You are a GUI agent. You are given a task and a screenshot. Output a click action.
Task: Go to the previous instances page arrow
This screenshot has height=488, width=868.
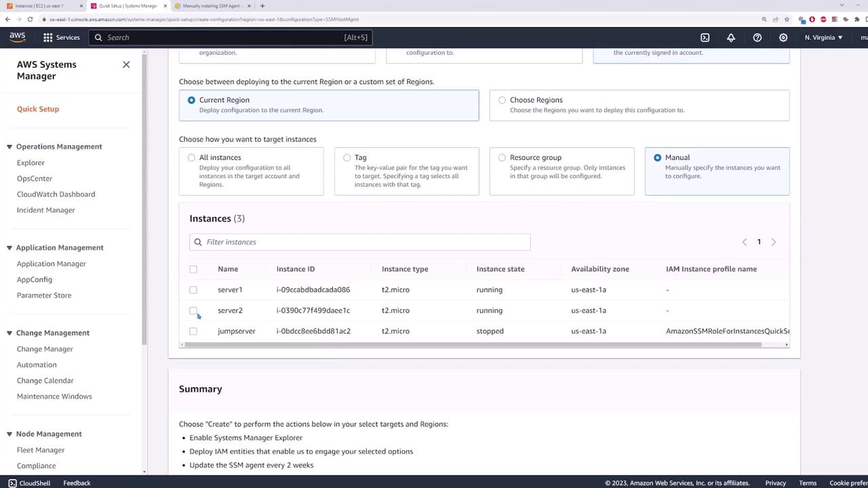click(745, 242)
